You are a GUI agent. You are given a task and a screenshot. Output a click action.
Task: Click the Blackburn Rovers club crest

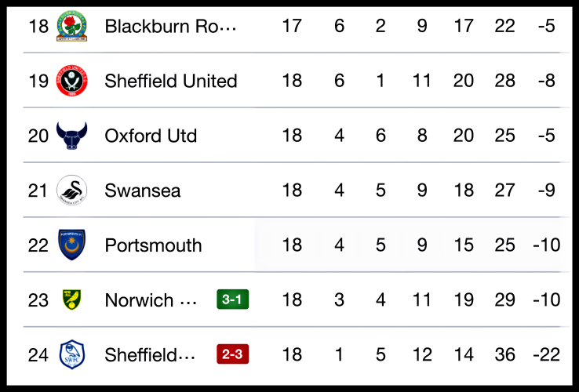coord(72,27)
